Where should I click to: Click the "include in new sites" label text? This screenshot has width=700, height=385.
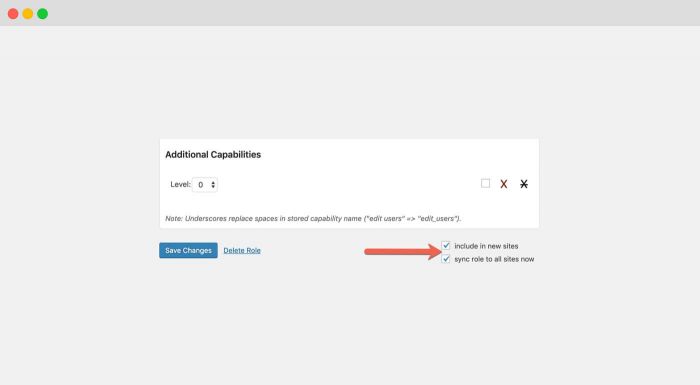point(486,246)
